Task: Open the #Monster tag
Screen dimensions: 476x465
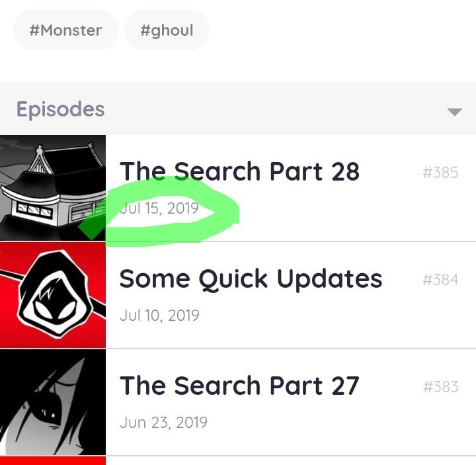Action: click(65, 30)
